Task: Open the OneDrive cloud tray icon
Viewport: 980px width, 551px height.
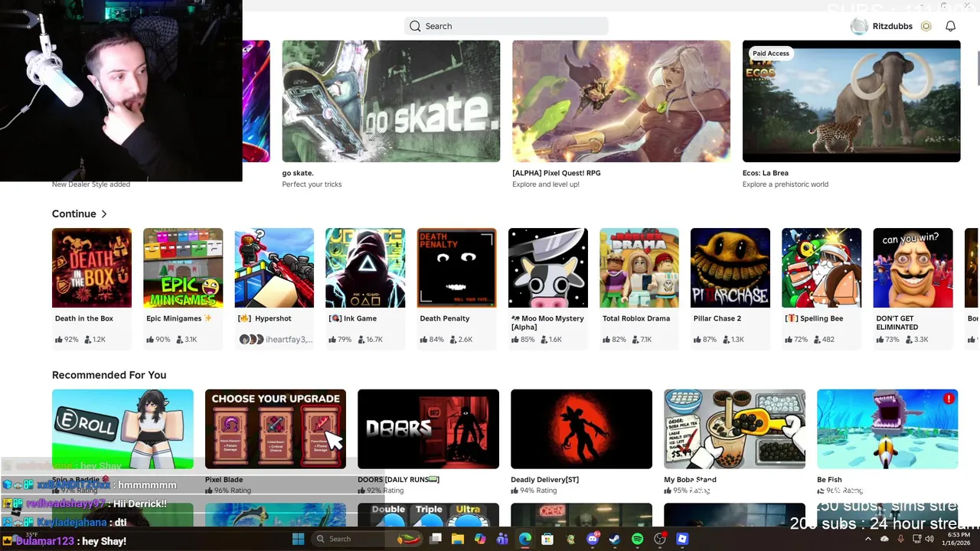Action: (x=884, y=539)
